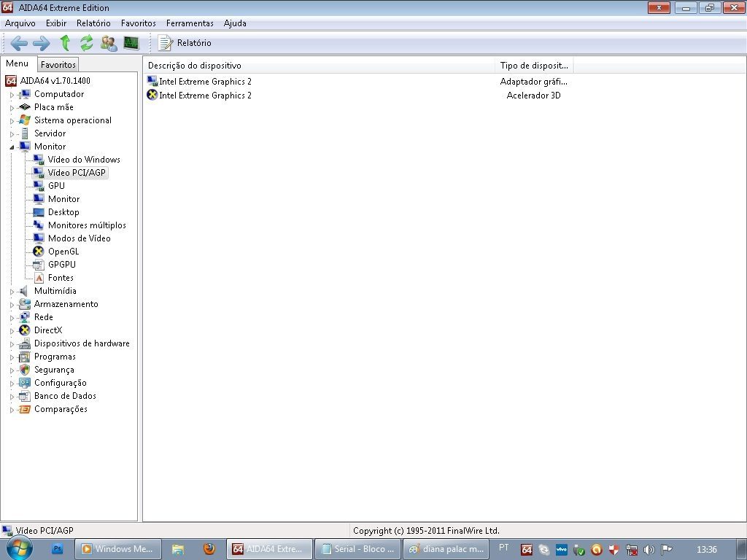Image resolution: width=747 pixels, height=560 pixels.
Task: Open the Favoritos menu in menu bar
Action: click(139, 23)
